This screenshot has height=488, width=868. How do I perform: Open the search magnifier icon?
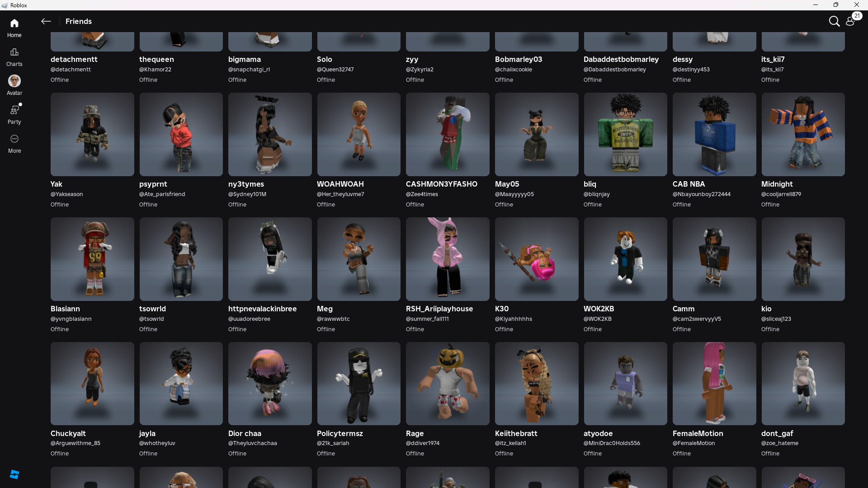834,21
